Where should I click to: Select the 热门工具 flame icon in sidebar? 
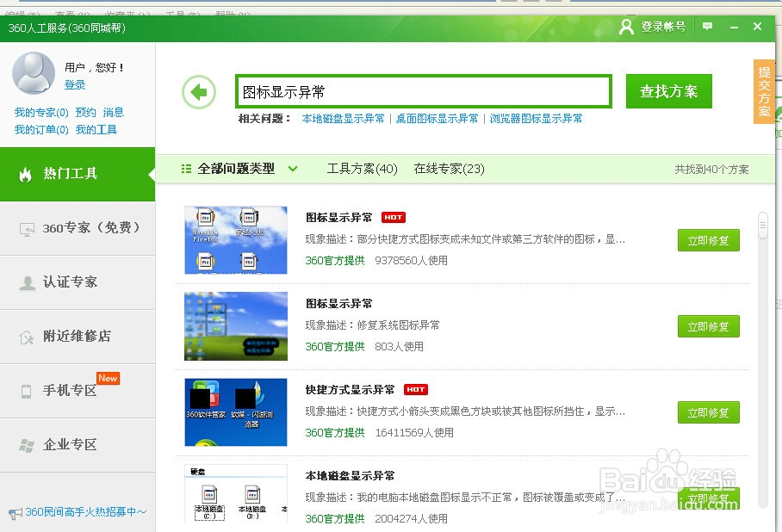tap(26, 175)
